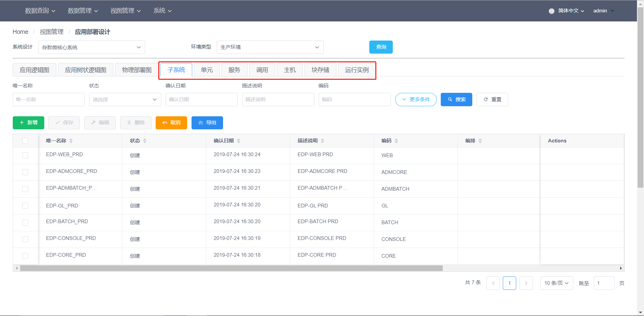The image size is (644, 316).
Task: Go to next page arrow
Action: [x=526, y=283]
